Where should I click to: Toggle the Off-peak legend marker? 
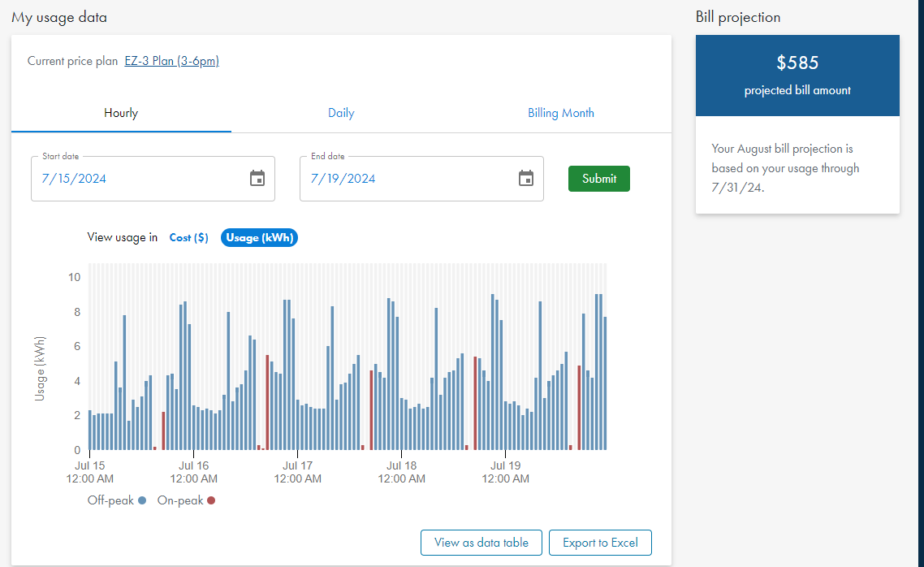click(142, 501)
